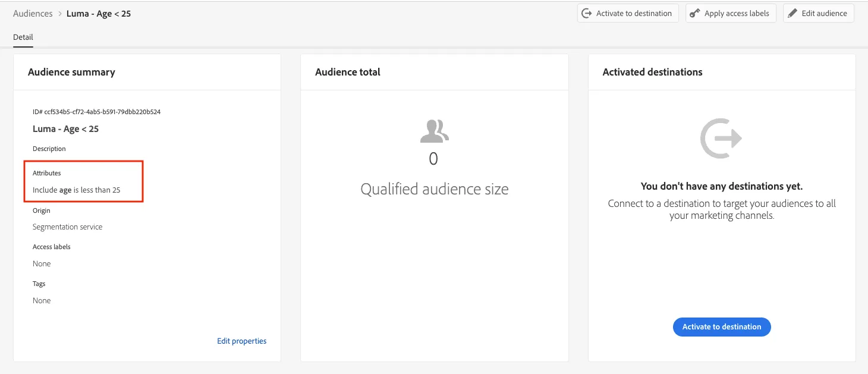Click the 'Connect to a destination' description text
This screenshot has height=374, width=868.
pyautogui.click(x=722, y=209)
